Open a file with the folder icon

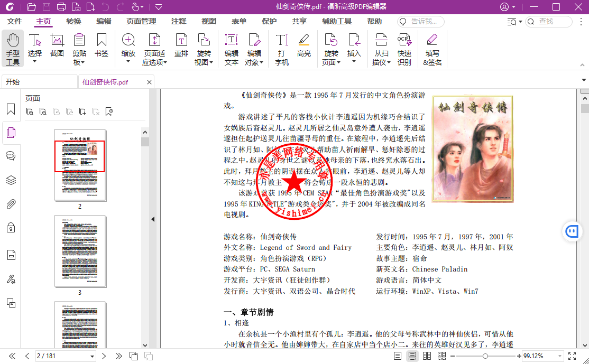click(32, 7)
